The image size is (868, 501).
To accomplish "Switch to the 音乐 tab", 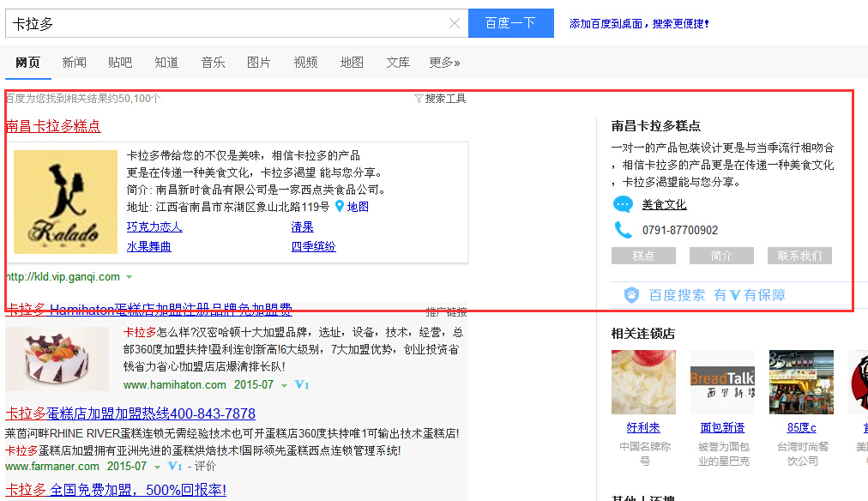I will (213, 63).
